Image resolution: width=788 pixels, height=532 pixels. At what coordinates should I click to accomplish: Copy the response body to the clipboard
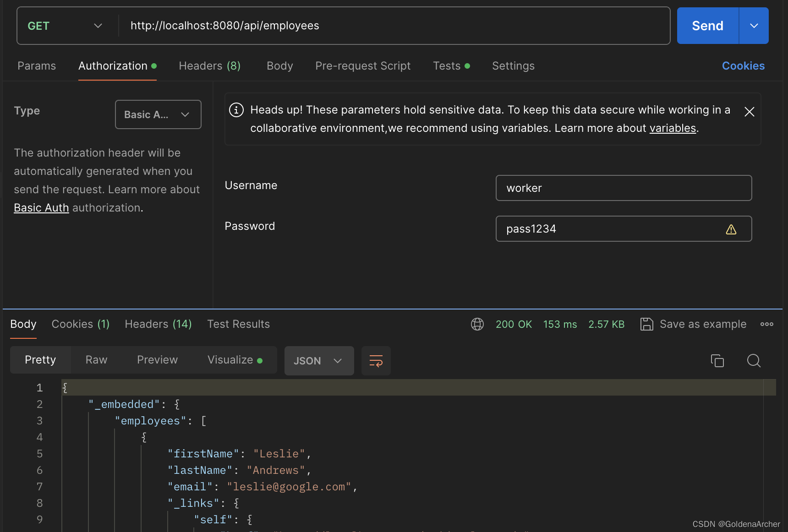(x=717, y=361)
